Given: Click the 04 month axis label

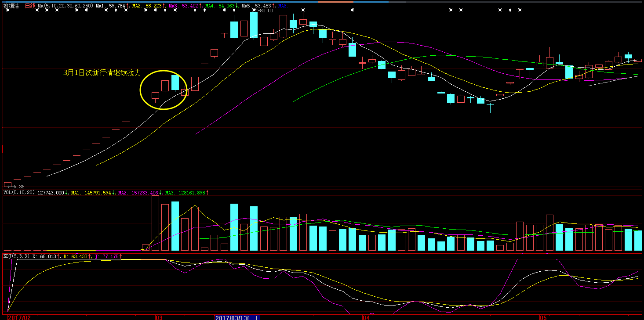Looking at the screenshot, I should (365, 317).
